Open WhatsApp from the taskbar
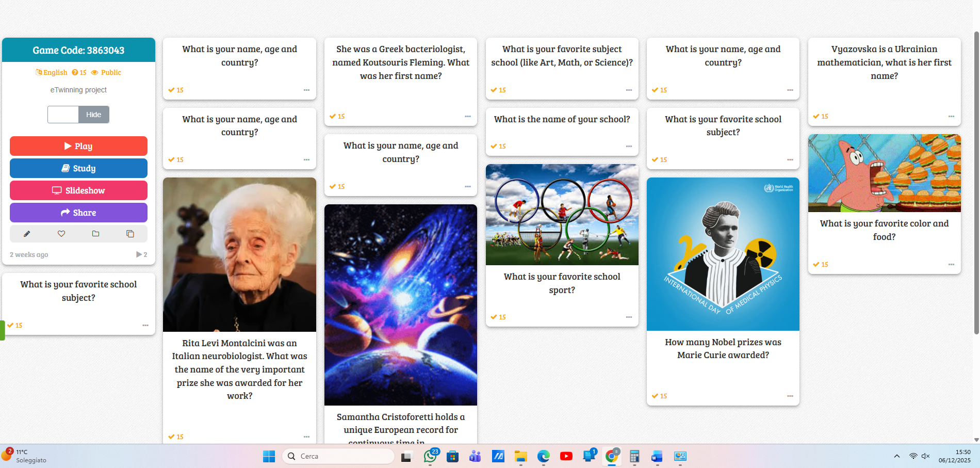Screen dimensions: 980x468 [430, 456]
